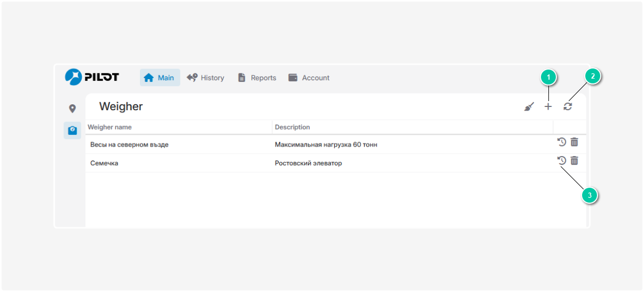The image size is (644, 292).
Task: Go to the Reports tab
Action: click(257, 78)
